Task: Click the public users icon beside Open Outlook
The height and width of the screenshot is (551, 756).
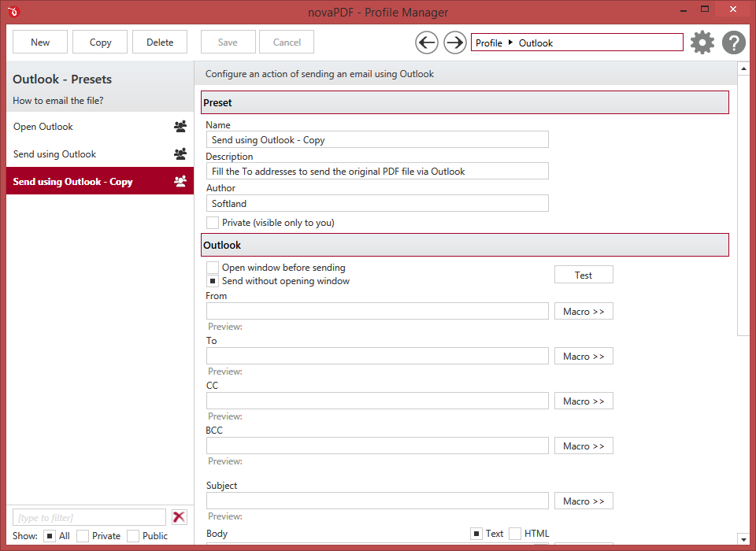Action: pos(180,126)
